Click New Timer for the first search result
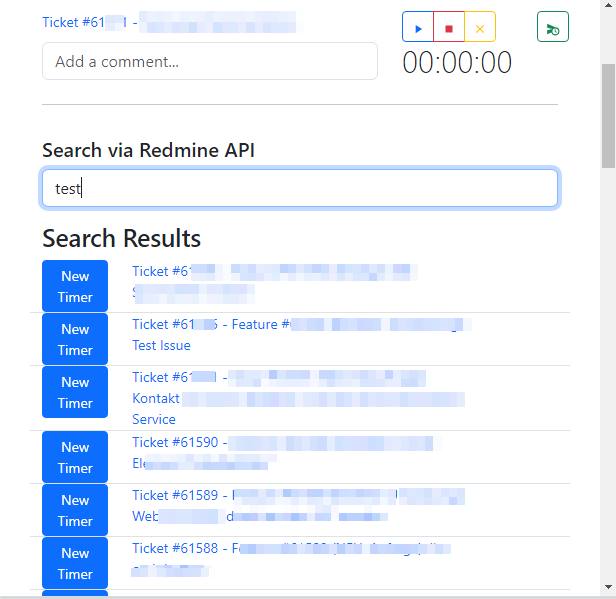 click(x=75, y=286)
